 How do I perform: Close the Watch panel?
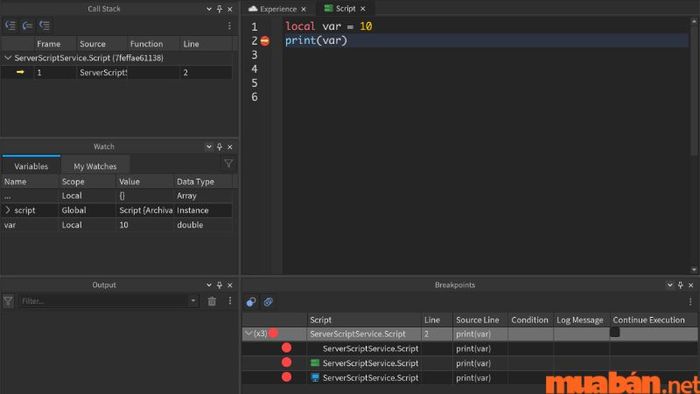click(x=230, y=147)
